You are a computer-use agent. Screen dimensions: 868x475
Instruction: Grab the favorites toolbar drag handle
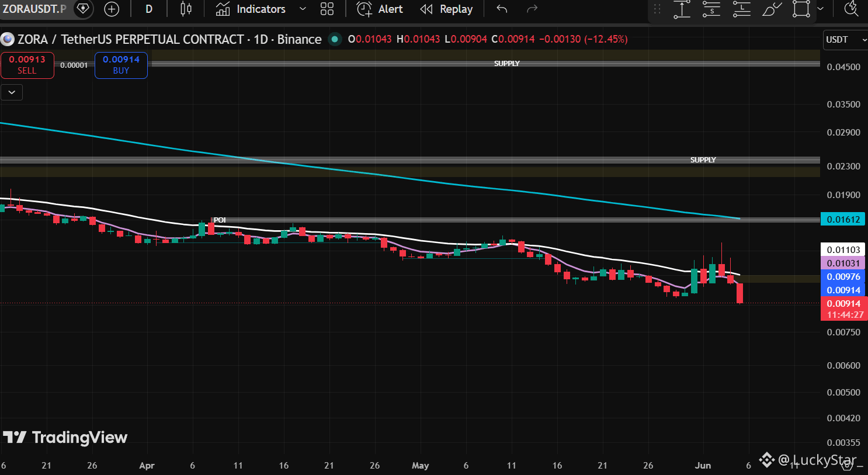(657, 9)
